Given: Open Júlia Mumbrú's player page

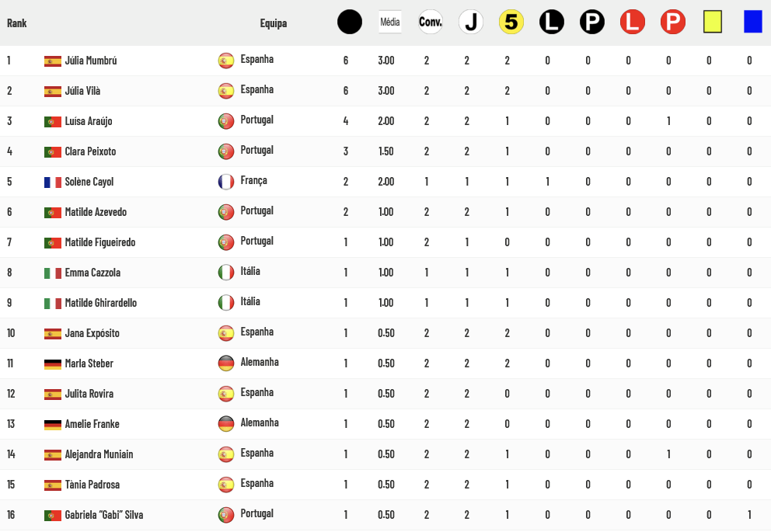Looking at the screenshot, I should [91, 61].
